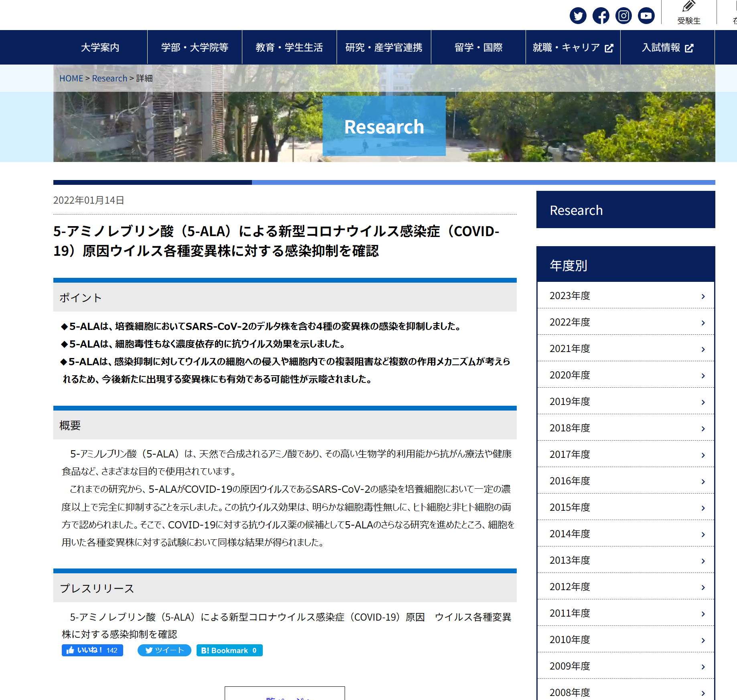Open the YouTube channel icon
The width and height of the screenshot is (737, 700).
pyautogui.click(x=646, y=16)
